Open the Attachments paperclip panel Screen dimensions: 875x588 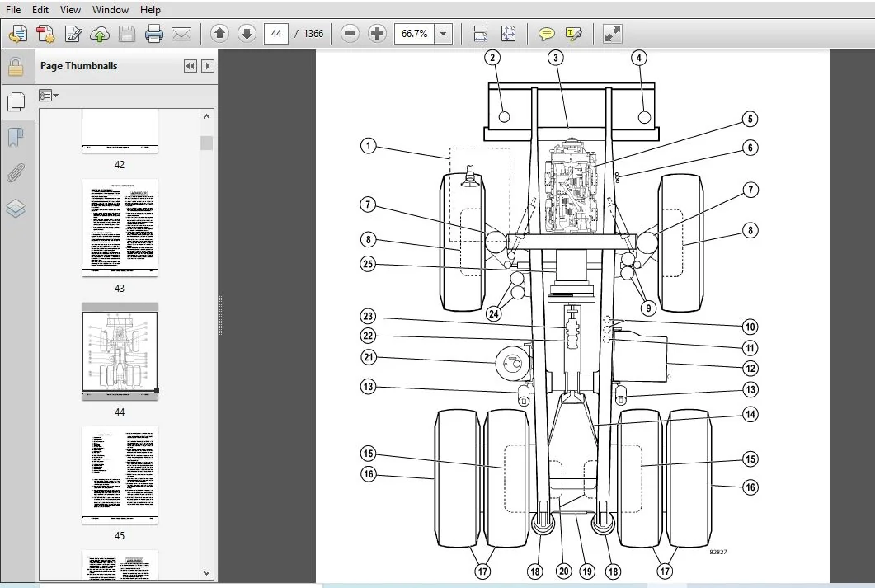coord(16,173)
